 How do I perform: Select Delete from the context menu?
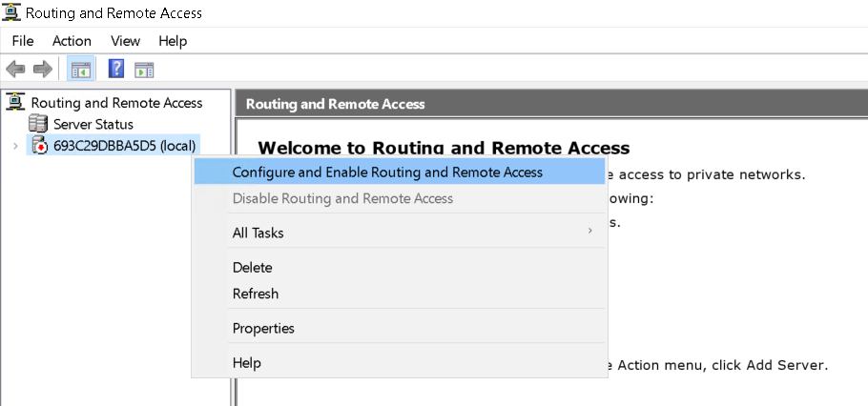253,268
